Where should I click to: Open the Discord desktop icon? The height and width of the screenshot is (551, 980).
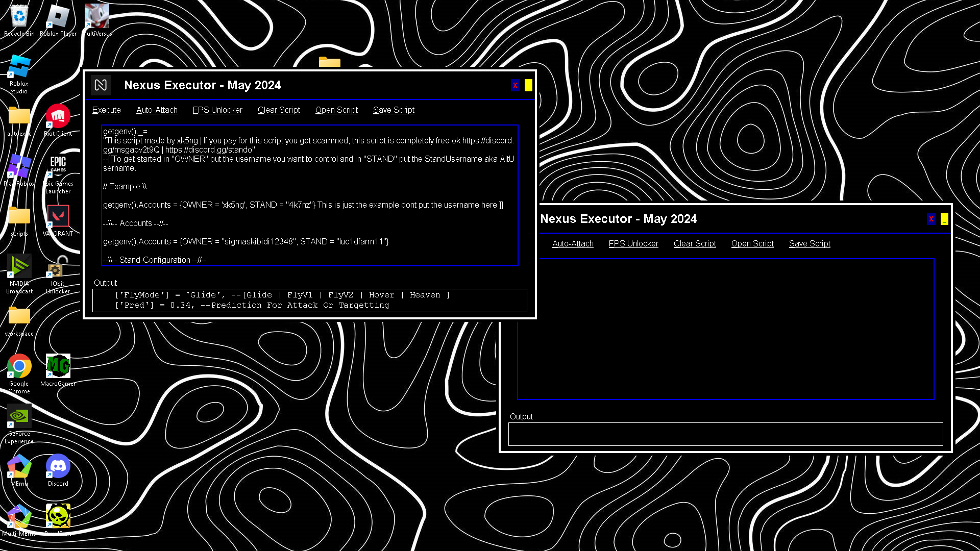pyautogui.click(x=58, y=466)
